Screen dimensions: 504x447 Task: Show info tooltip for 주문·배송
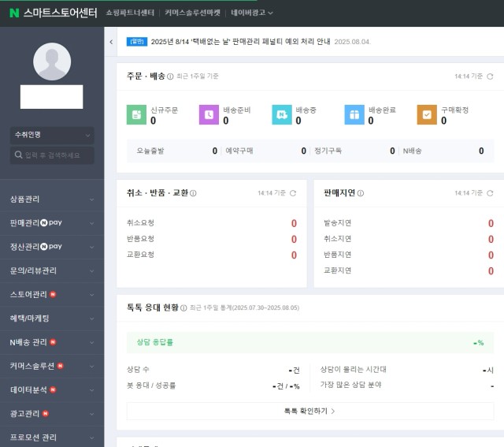(170, 76)
